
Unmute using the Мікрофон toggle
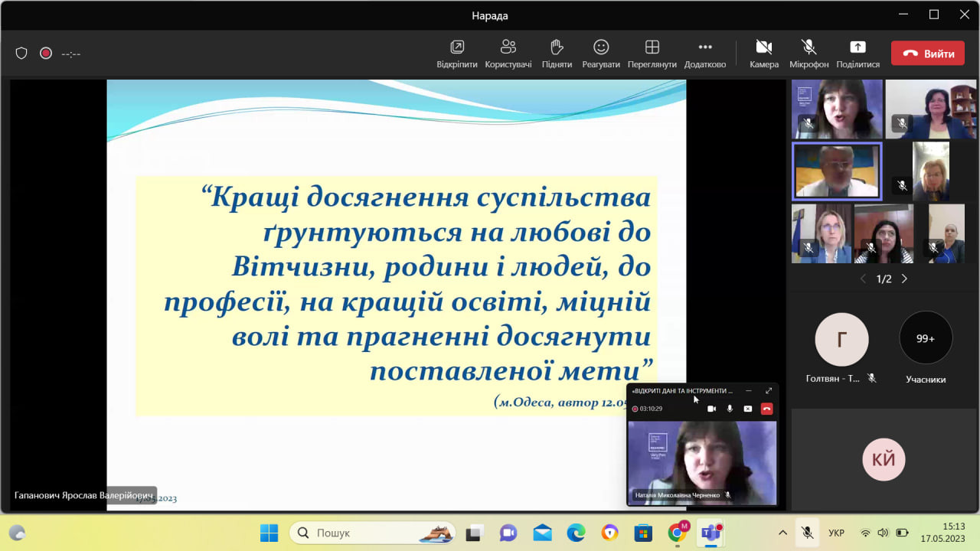click(x=808, y=47)
